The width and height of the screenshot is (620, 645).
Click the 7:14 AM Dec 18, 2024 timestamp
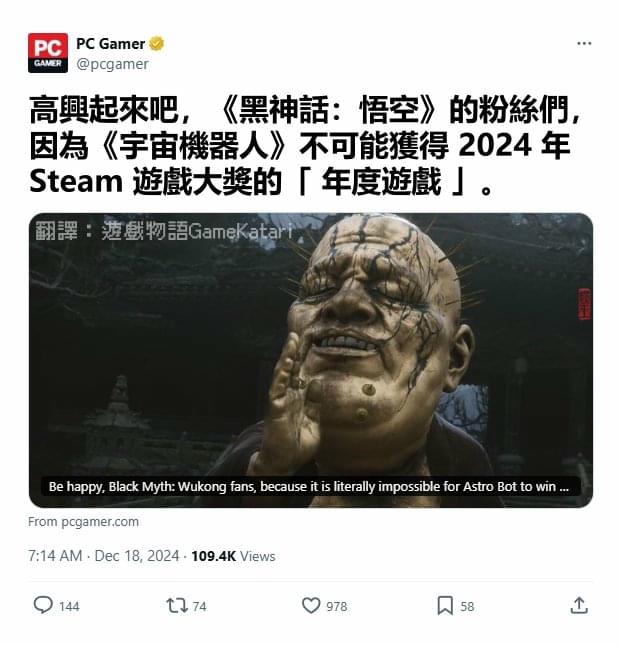104,556
